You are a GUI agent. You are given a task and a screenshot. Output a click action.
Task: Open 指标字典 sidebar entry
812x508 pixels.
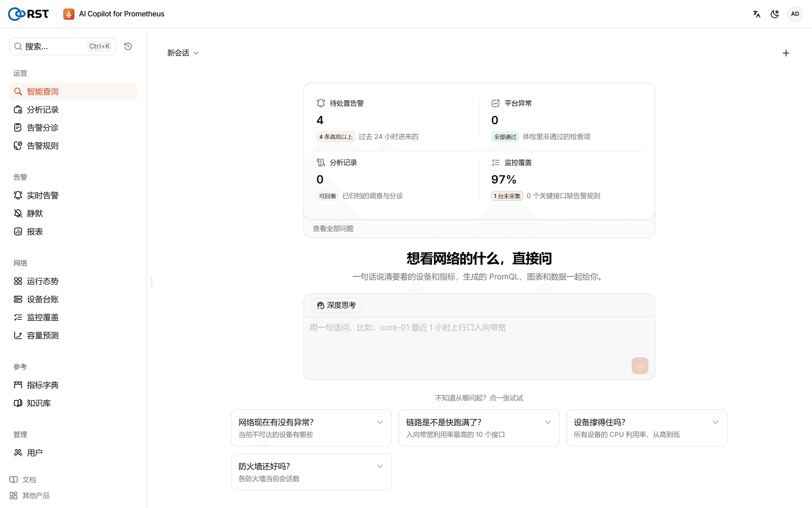coord(73,385)
